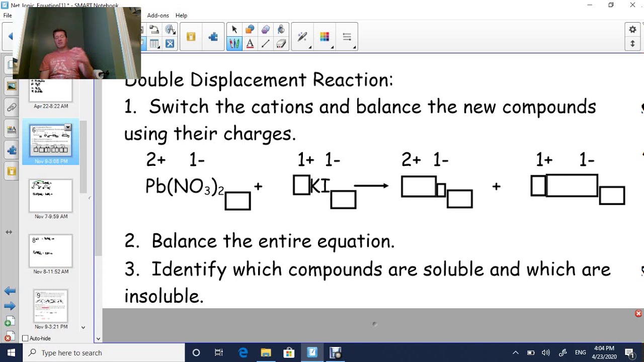
Task: Open the line style properties dropdown
Action: 354,47
